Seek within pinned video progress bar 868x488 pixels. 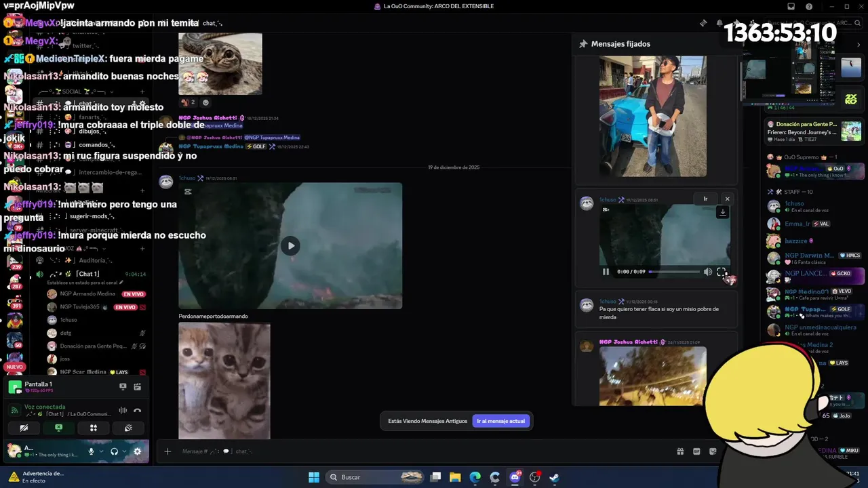pyautogui.click(x=674, y=272)
